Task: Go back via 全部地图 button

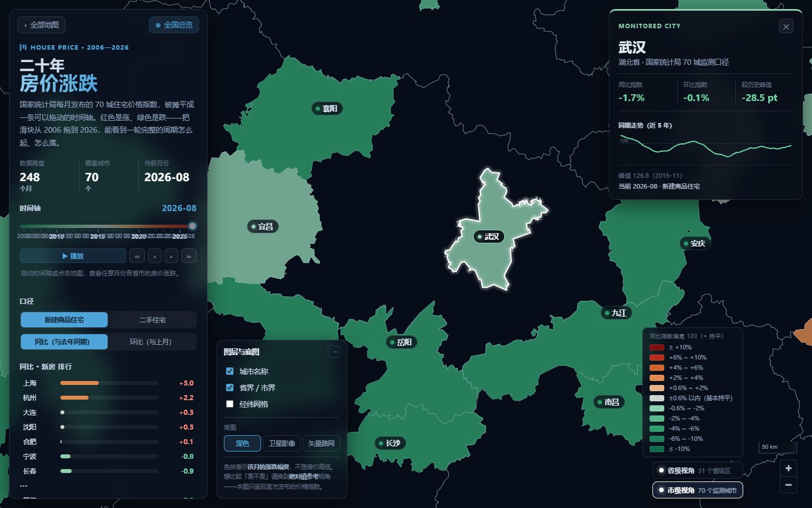Action: coord(42,25)
